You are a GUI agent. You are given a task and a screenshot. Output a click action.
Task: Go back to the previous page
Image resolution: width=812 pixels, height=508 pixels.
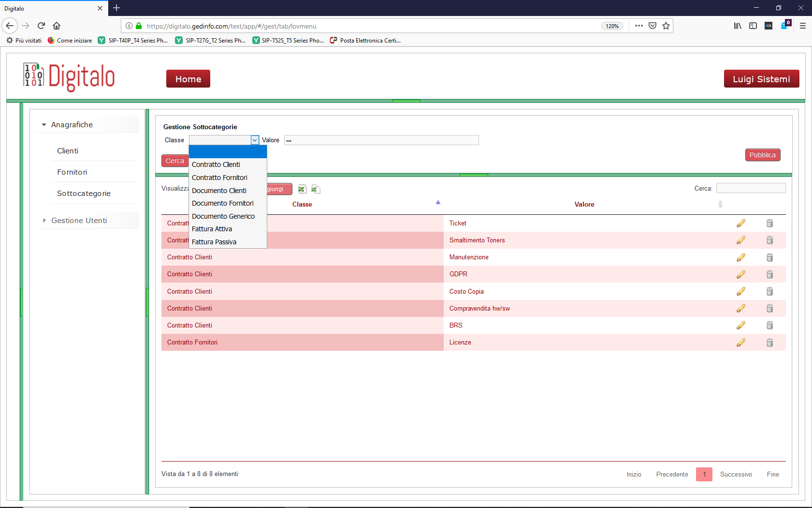click(x=10, y=26)
